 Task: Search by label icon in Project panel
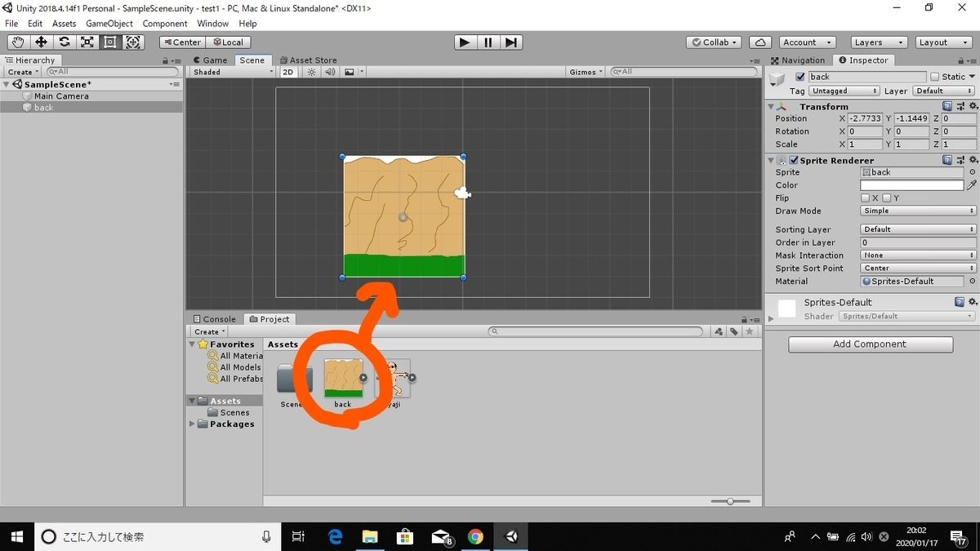coord(734,331)
